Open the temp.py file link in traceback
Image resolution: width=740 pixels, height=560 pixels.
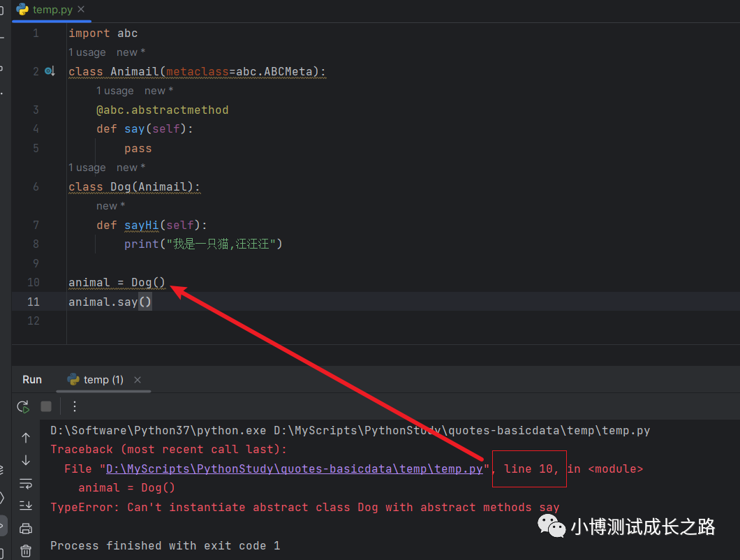[x=294, y=469]
